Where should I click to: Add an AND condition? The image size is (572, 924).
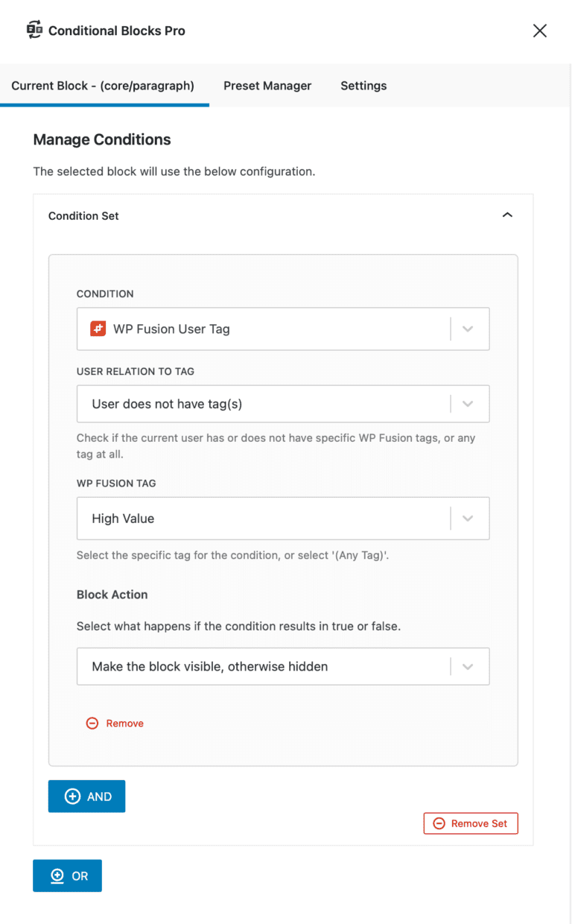[x=86, y=796]
